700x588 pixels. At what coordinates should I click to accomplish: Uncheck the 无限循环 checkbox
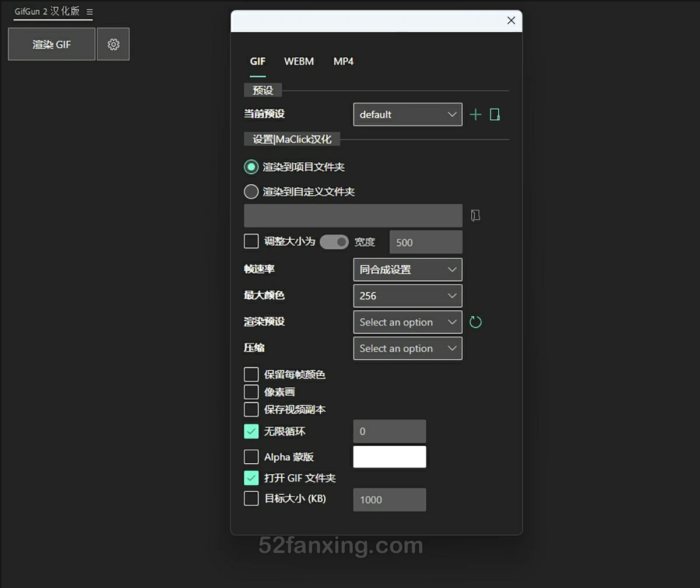tap(251, 432)
